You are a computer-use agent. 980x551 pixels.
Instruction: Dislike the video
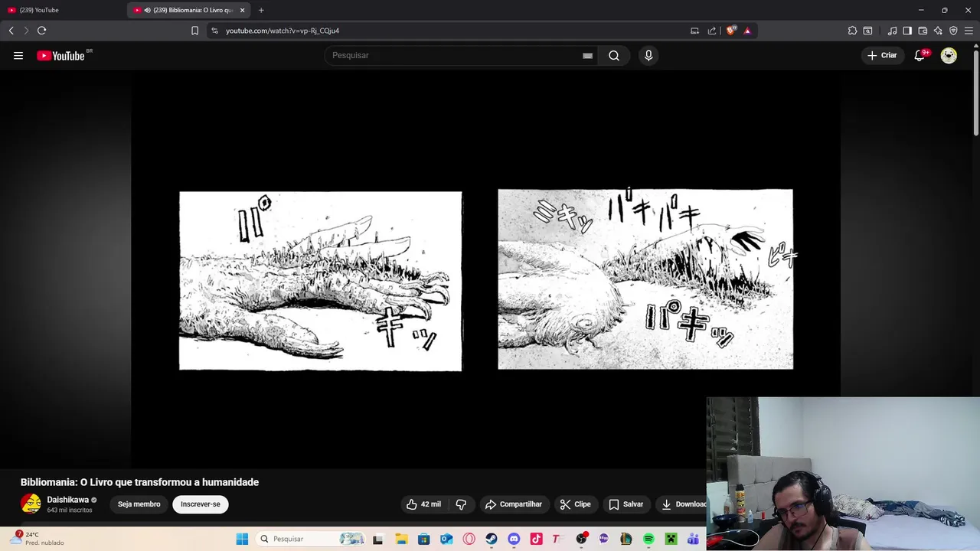(x=461, y=504)
